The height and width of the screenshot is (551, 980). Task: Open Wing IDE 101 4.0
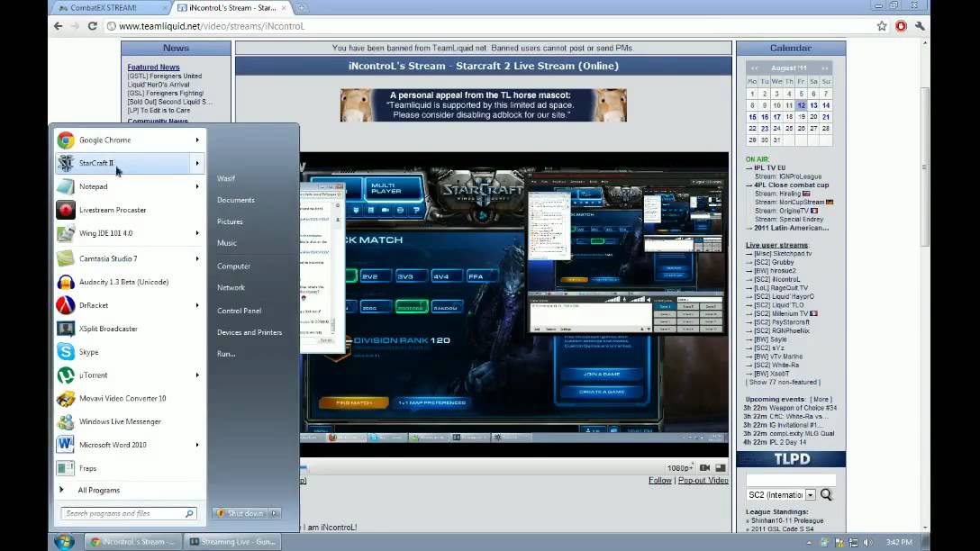click(128, 233)
